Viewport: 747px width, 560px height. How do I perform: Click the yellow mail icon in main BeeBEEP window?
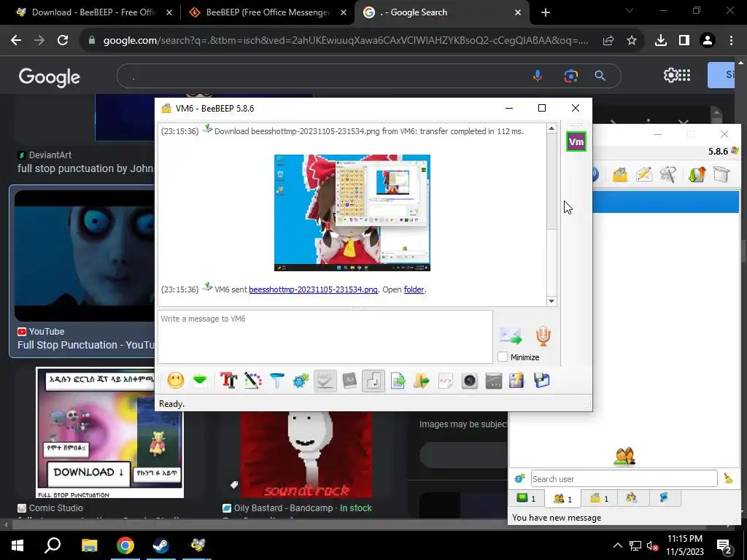(x=620, y=175)
